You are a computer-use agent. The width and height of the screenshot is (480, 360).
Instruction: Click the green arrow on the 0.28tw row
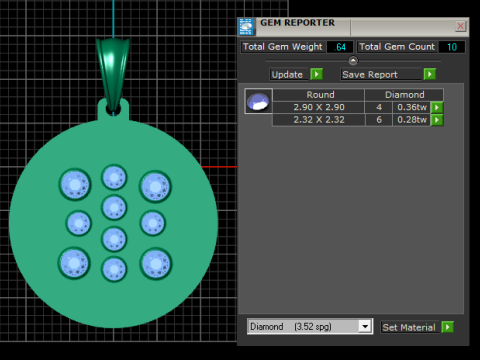[x=437, y=120]
